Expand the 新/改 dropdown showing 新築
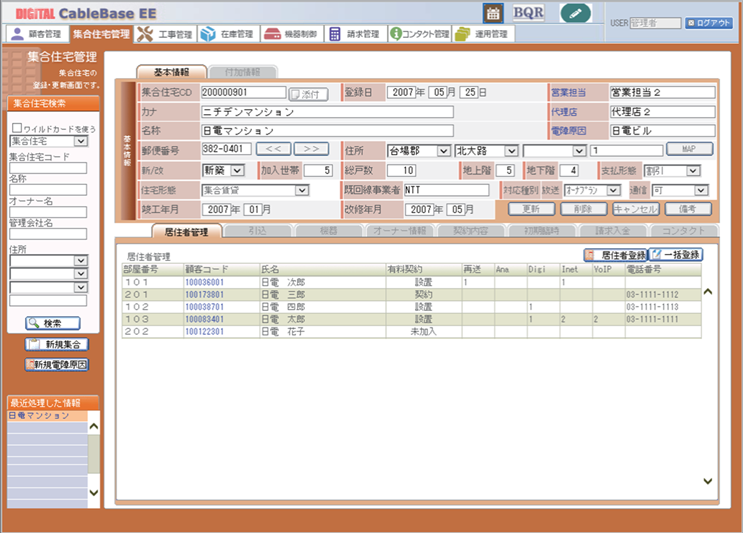Screen dimensions: 743x533 227,170
